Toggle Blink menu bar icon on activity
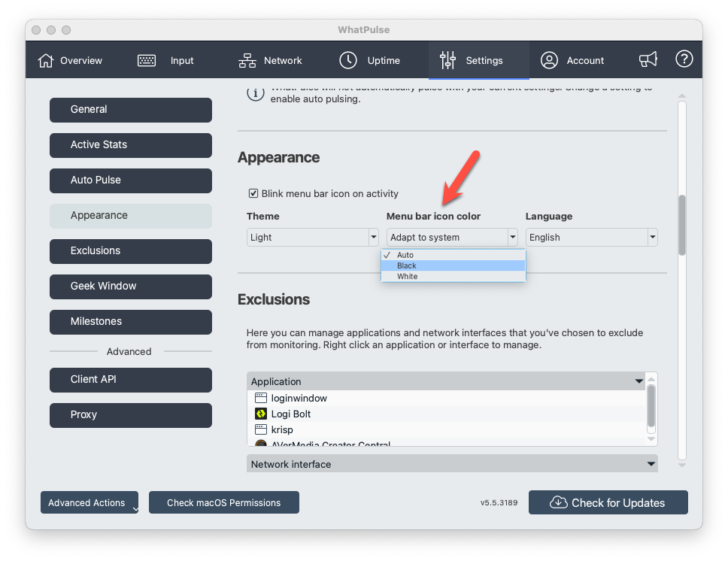This screenshot has width=728, height=561. point(253,193)
